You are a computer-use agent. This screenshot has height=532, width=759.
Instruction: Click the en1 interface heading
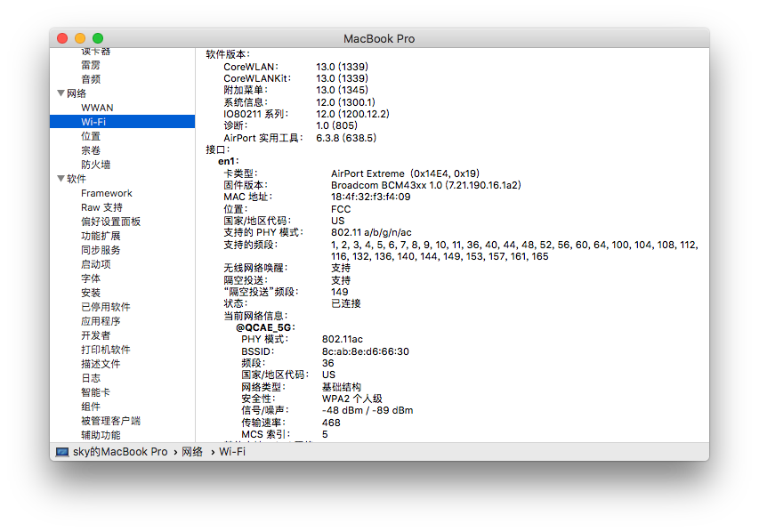coord(229,161)
